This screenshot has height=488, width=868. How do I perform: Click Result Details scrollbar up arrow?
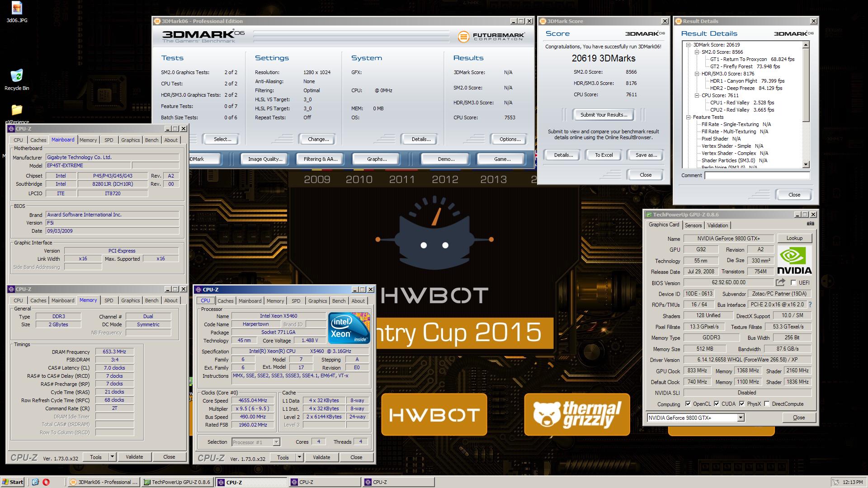point(806,45)
